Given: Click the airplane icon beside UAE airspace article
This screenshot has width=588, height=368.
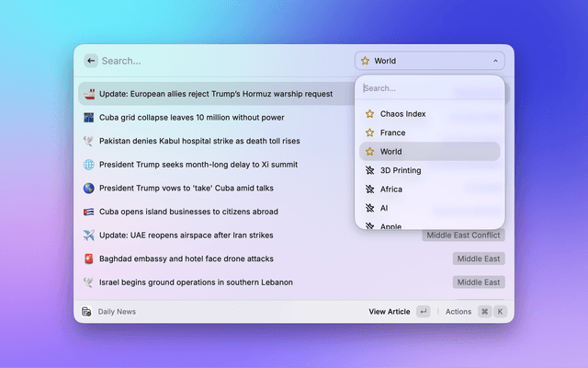Looking at the screenshot, I should coord(89,235).
